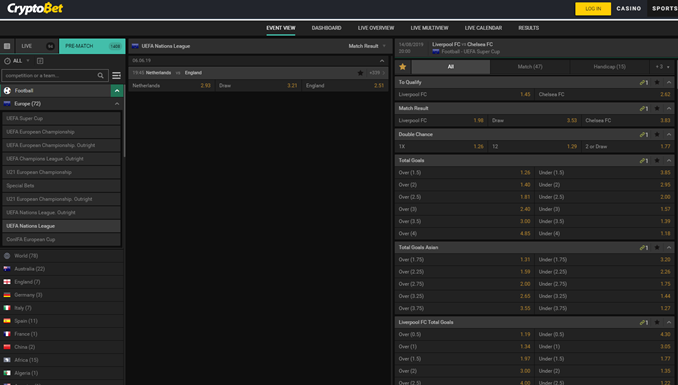Image resolution: width=678 pixels, height=385 pixels.
Task: Click the Spain flag icon
Action: 7,321
